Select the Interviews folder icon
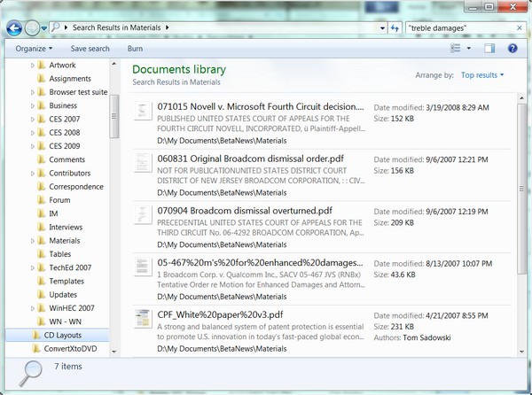Viewport: 532px width, 395px height. click(x=41, y=228)
